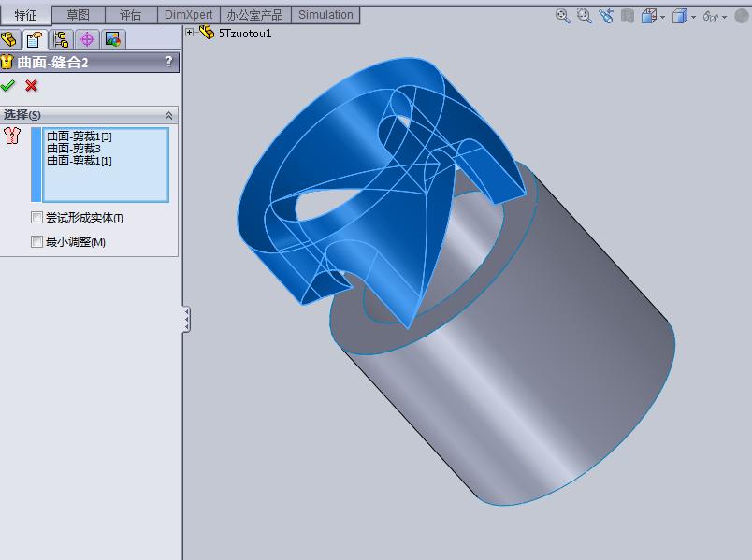Screen dimensions: 752x560
Task: Open View Orientation dropdown arrow
Action: tap(663, 17)
